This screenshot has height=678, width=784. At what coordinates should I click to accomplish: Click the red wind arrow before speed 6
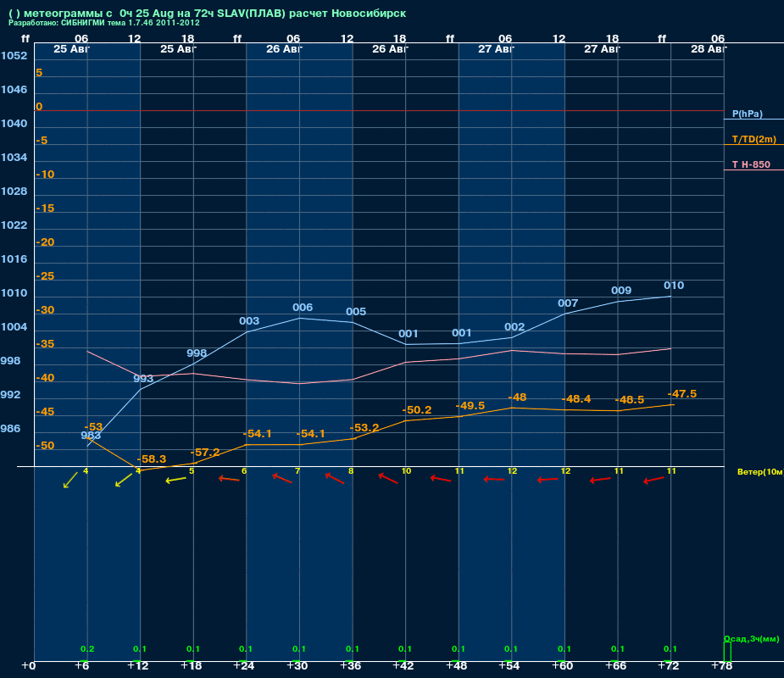coord(229,479)
